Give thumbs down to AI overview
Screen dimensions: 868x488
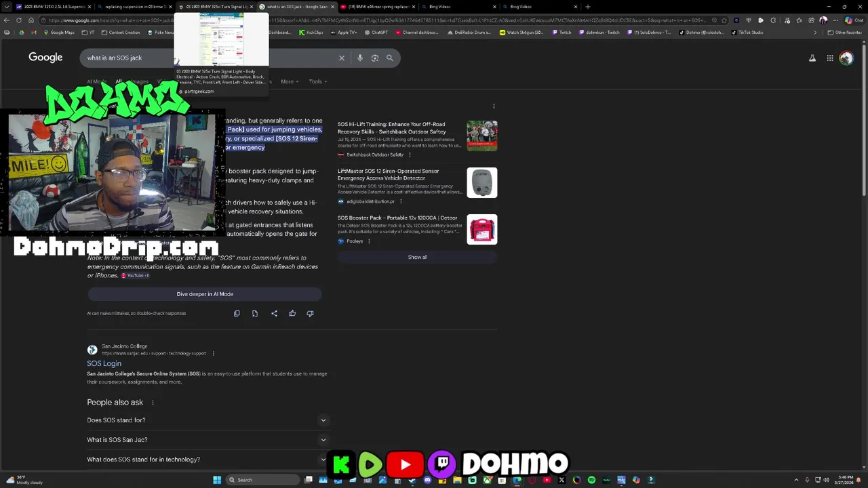click(x=310, y=313)
